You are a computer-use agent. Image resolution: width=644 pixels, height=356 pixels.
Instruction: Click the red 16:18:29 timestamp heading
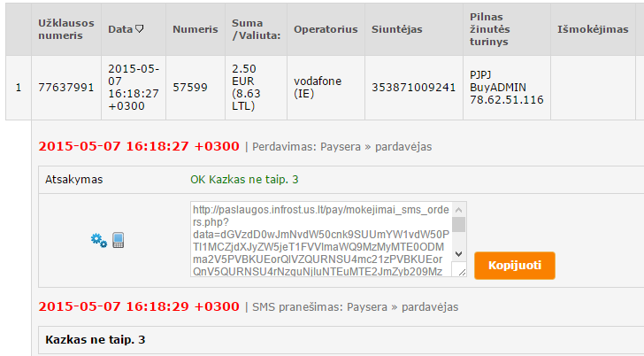tap(139, 306)
